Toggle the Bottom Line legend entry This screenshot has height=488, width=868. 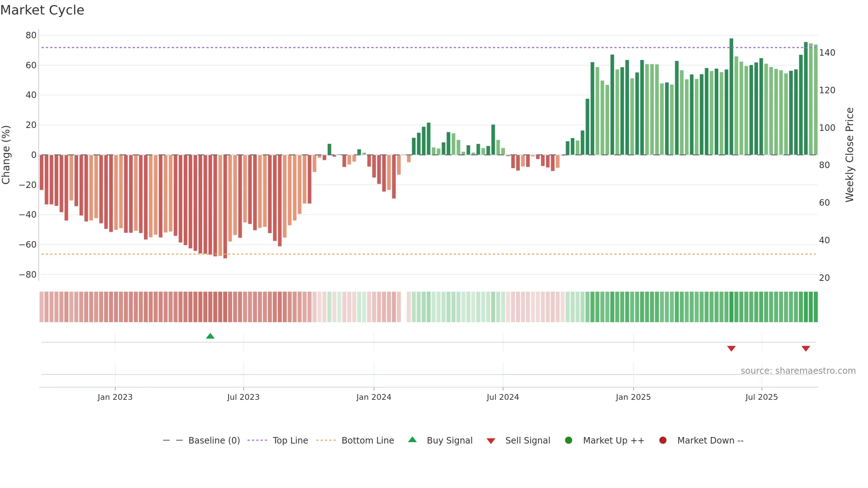[x=355, y=440]
